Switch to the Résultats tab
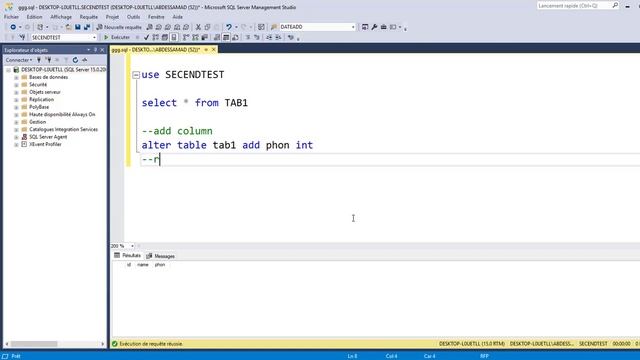The width and height of the screenshot is (640, 360). pos(127,256)
